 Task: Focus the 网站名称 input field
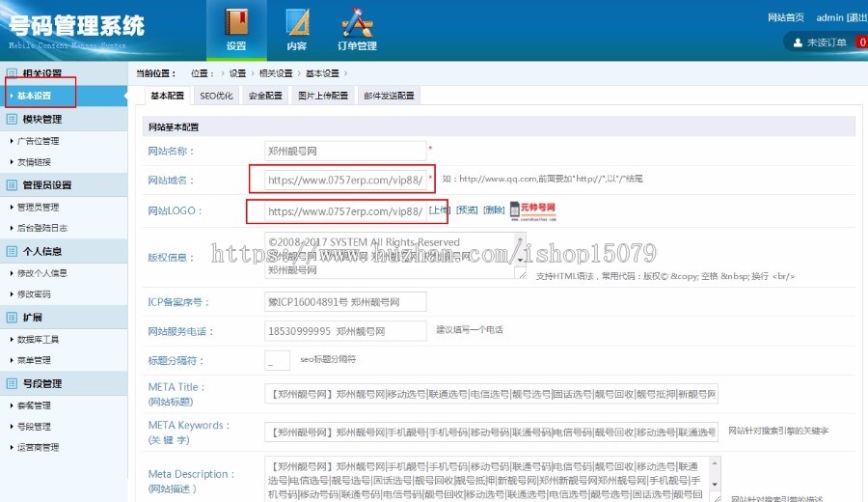[x=345, y=151]
